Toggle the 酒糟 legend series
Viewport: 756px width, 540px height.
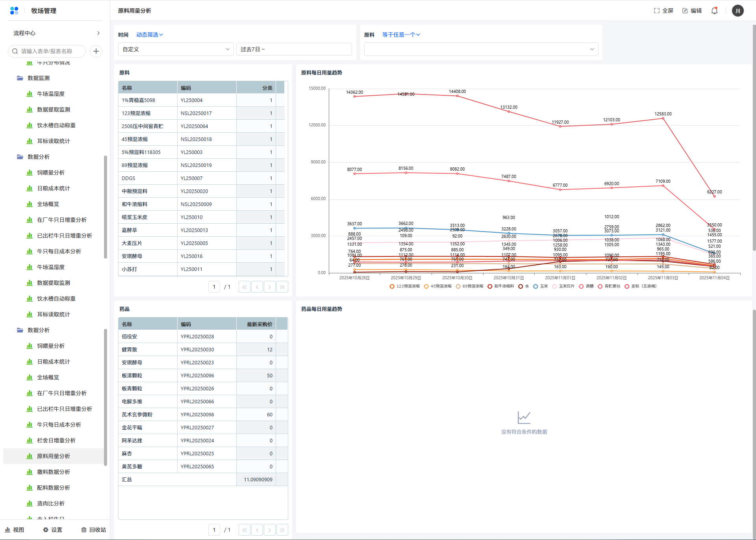point(586,286)
